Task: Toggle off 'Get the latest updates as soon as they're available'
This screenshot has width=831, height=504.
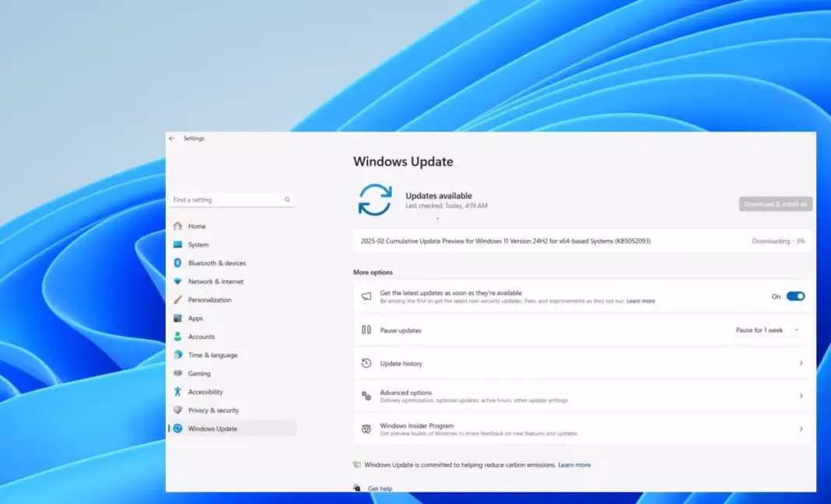Action: click(794, 296)
